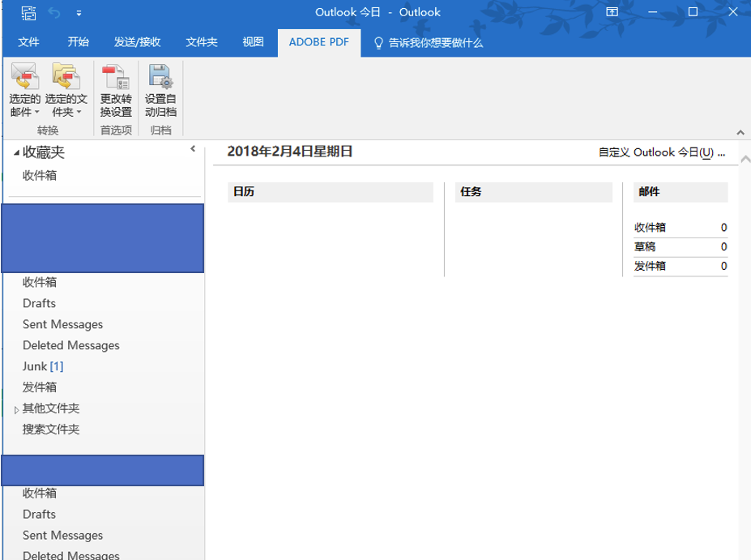Open the Drafts folder below 搜索文件夹
This screenshot has width=751, height=560.
(x=39, y=514)
